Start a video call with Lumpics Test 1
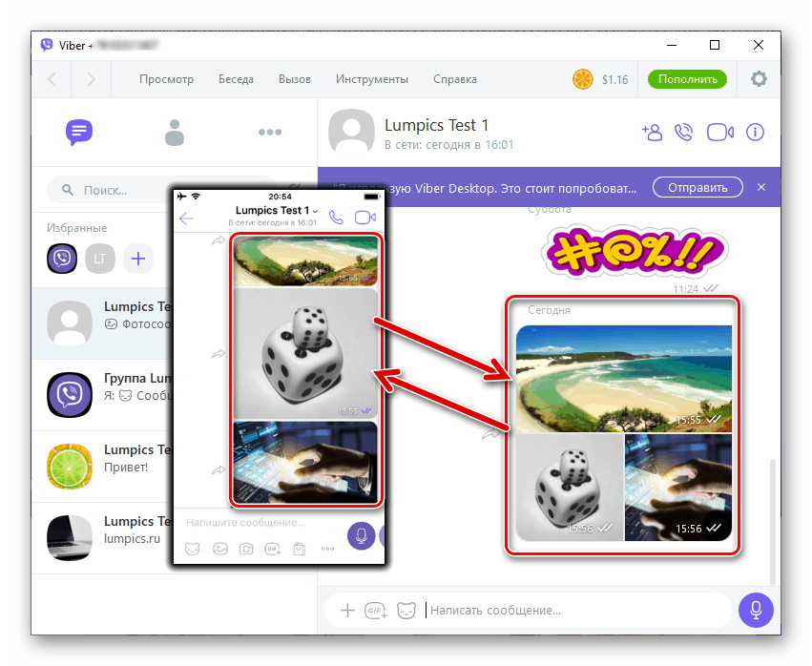The height and width of the screenshot is (666, 812). click(x=719, y=132)
